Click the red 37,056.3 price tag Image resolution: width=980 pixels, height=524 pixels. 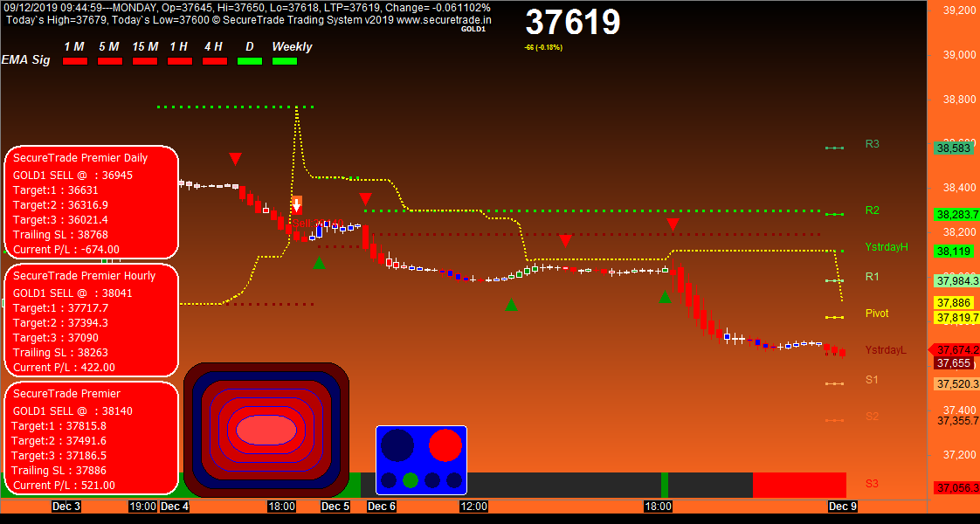tap(956, 488)
